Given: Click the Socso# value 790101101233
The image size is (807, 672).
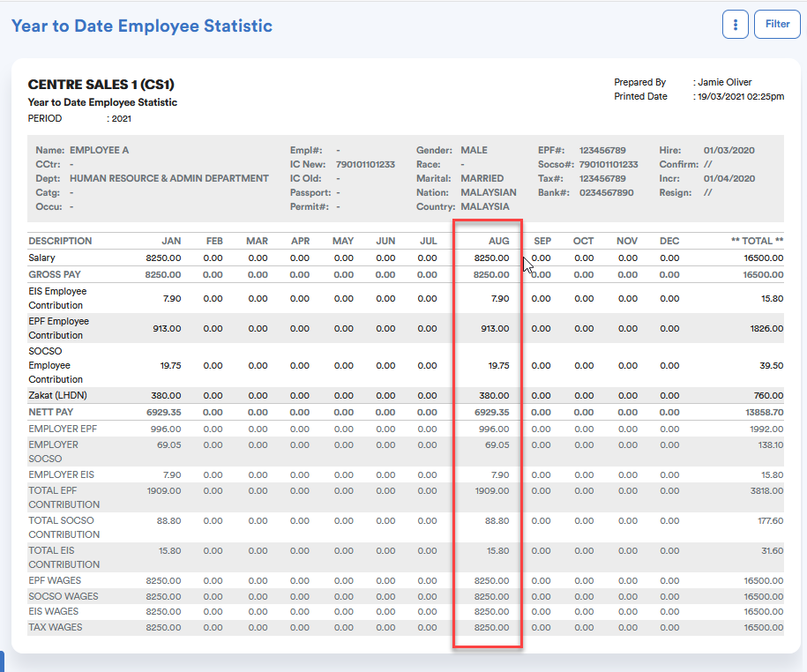Looking at the screenshot, I should (x=609, y=165).
